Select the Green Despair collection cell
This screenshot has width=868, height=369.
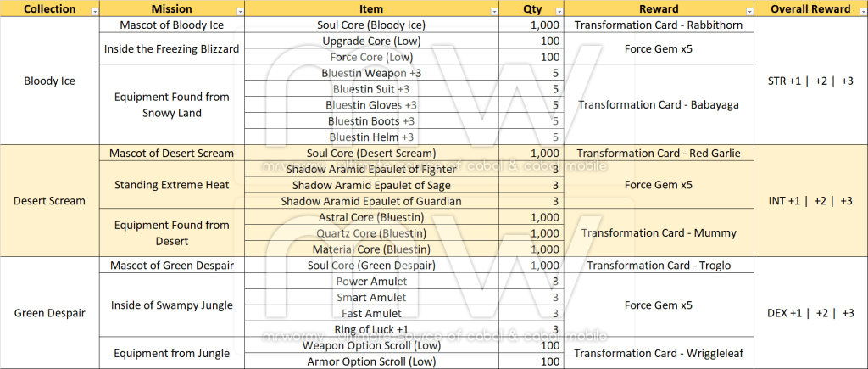[x=50, y=313]
